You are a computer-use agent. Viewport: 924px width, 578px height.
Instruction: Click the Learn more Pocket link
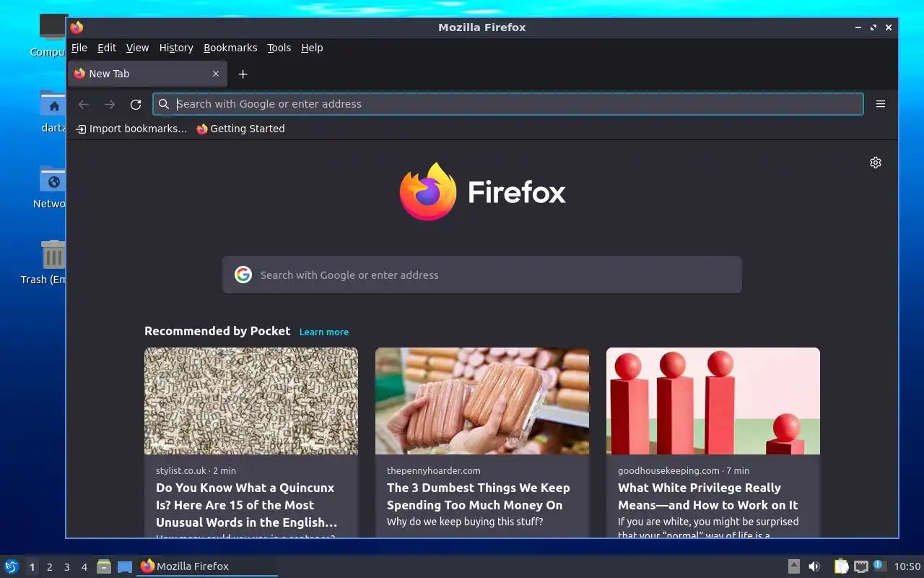point(324,332)
